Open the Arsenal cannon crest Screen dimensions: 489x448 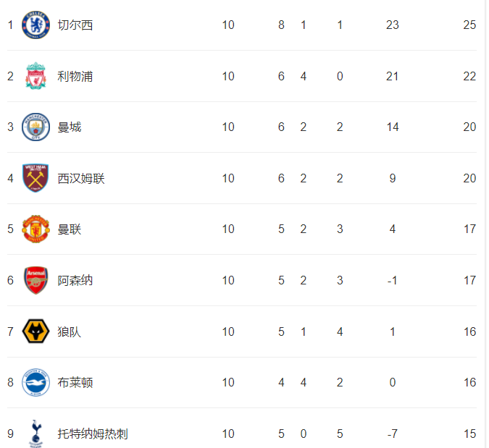[x=35, y=280]
